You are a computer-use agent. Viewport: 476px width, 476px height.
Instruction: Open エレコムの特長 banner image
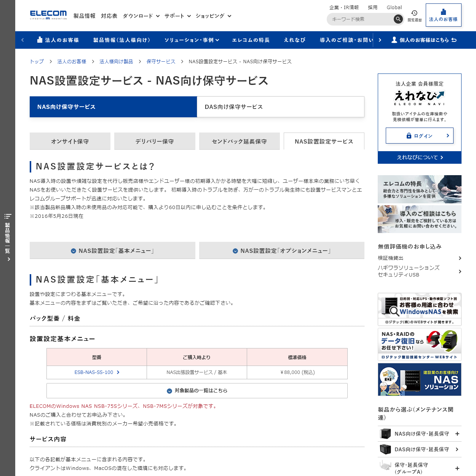click(x=420, y=189)
